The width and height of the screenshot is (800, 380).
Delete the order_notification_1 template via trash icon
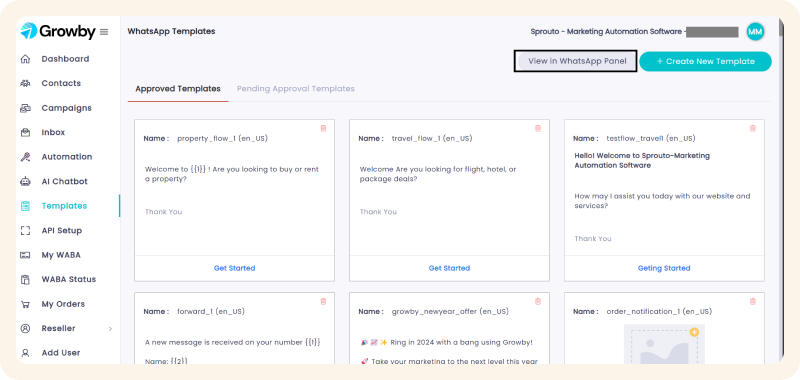point(753,301)
